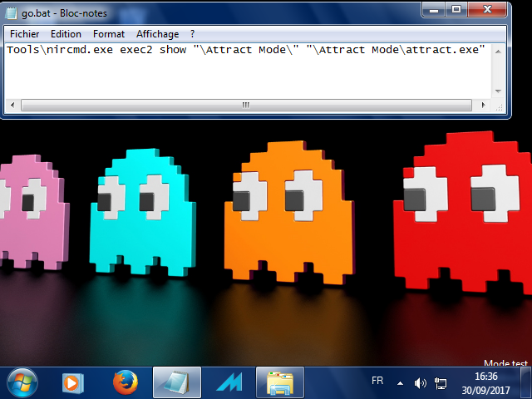Click the Show Desktop button

[x=526, y=382]
